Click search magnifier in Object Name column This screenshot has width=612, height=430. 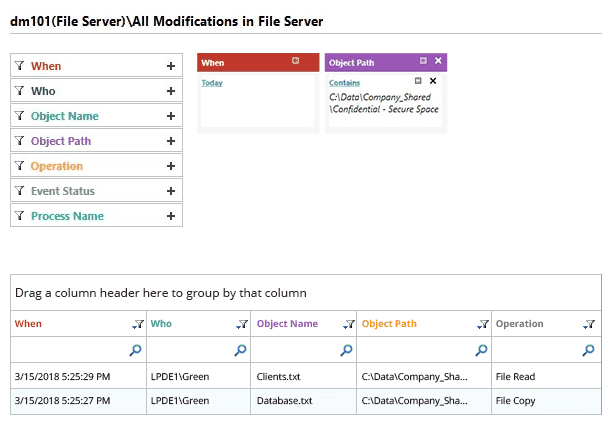pyautogui.click(x=346, y=350)
